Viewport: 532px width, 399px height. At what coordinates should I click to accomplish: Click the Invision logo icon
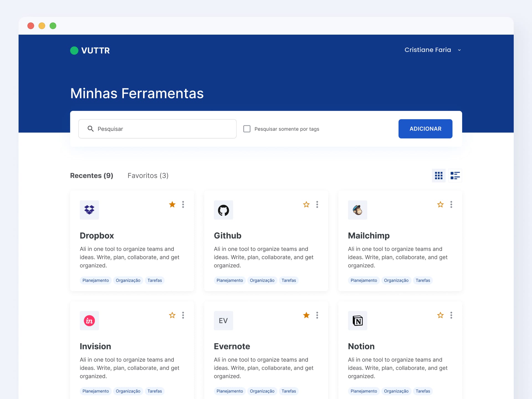[89, 321]
